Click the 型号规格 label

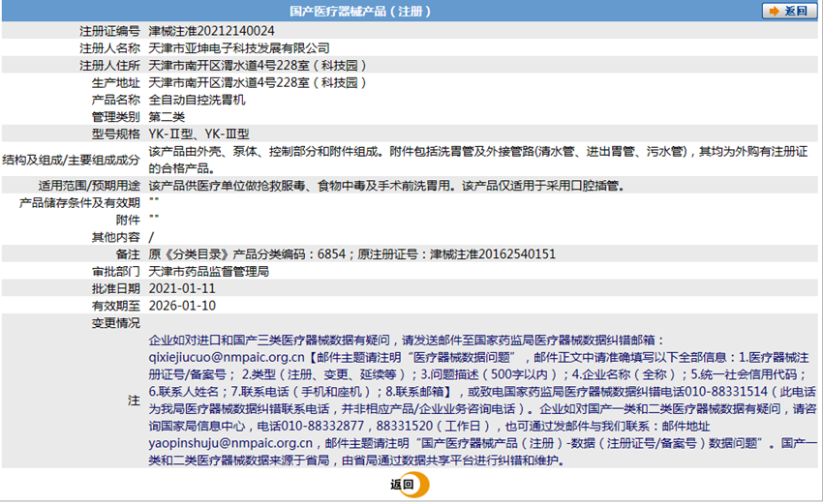pyautogui.click(x=116, y=134)
